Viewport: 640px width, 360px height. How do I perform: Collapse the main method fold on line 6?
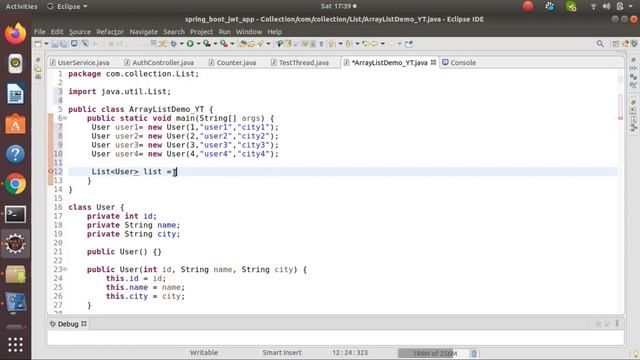click(65, 118)
